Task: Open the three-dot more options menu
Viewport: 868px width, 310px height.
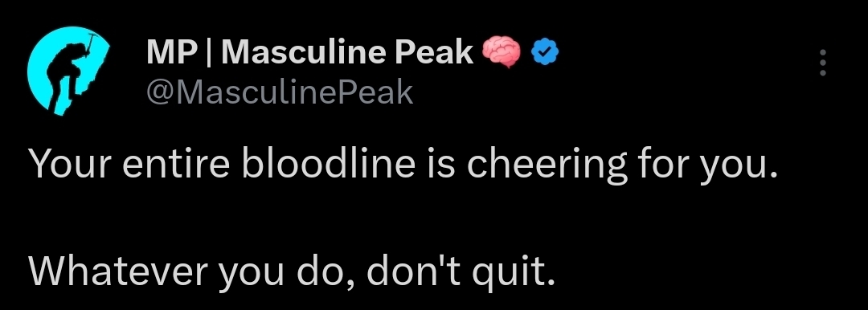Action: [x=823, y=63]
